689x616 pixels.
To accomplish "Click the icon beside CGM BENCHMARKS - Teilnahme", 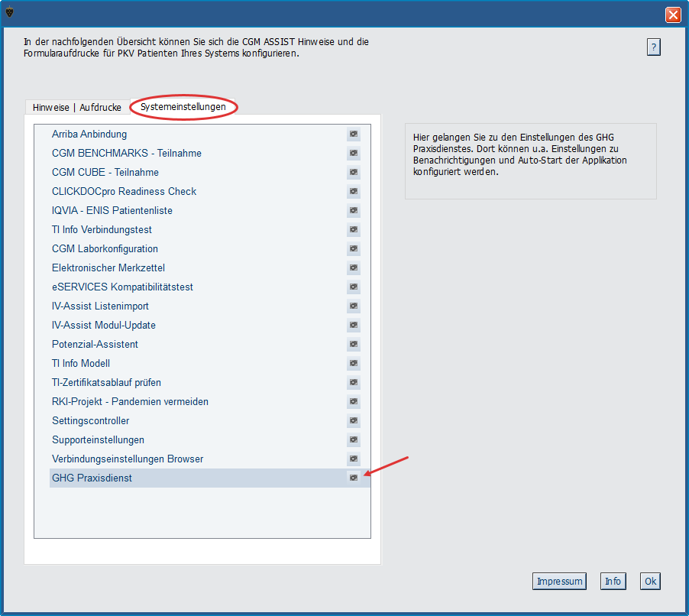I will click(354, 153).
